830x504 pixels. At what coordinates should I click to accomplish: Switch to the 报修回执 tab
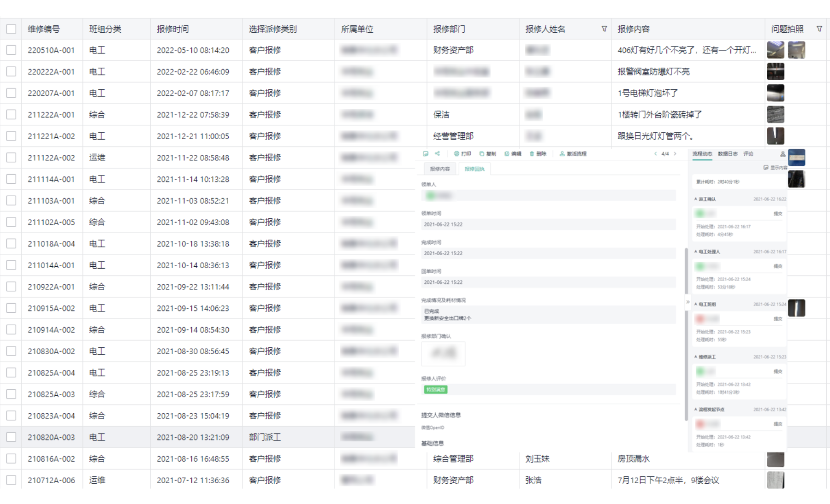[474, 169]
